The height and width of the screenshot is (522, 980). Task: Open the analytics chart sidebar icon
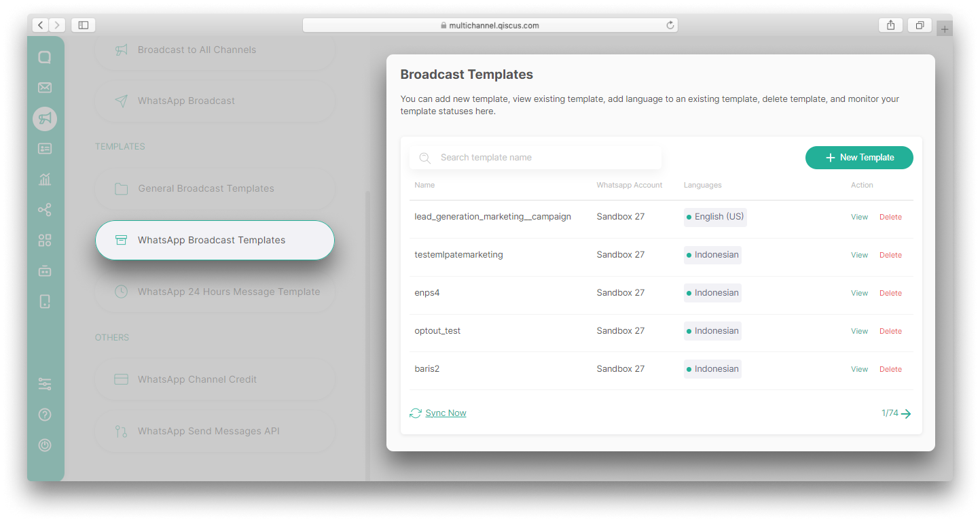point(45,179)
